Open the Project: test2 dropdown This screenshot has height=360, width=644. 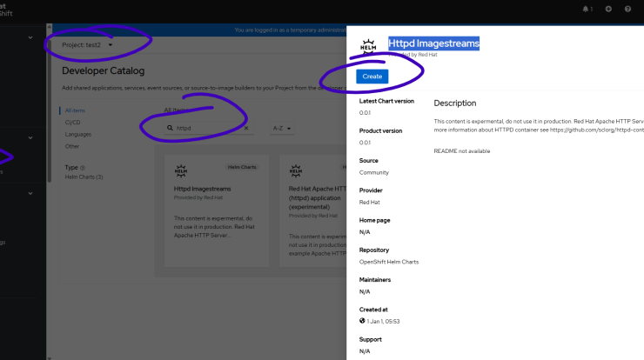tap(87, 44)
